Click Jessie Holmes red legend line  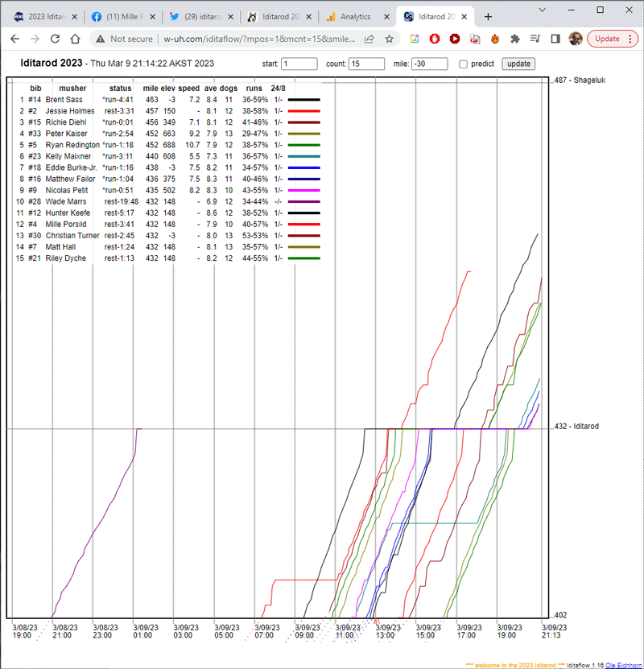coord(303,111)
